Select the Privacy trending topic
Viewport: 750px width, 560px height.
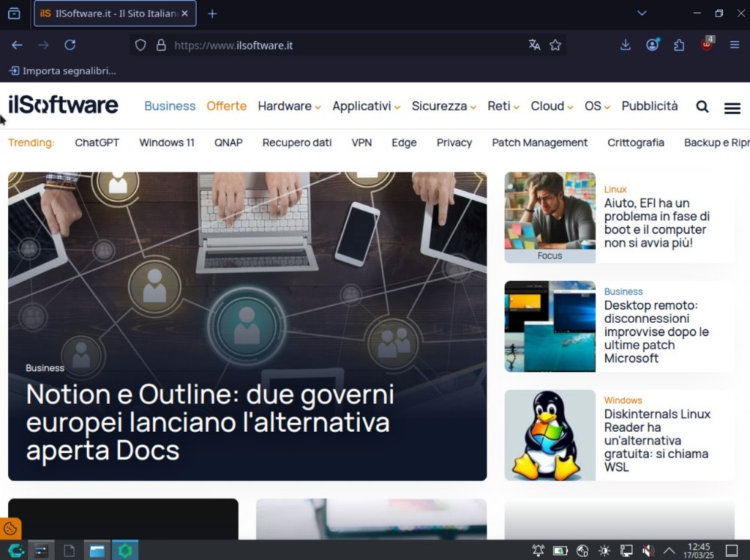(x=454, y=142)
